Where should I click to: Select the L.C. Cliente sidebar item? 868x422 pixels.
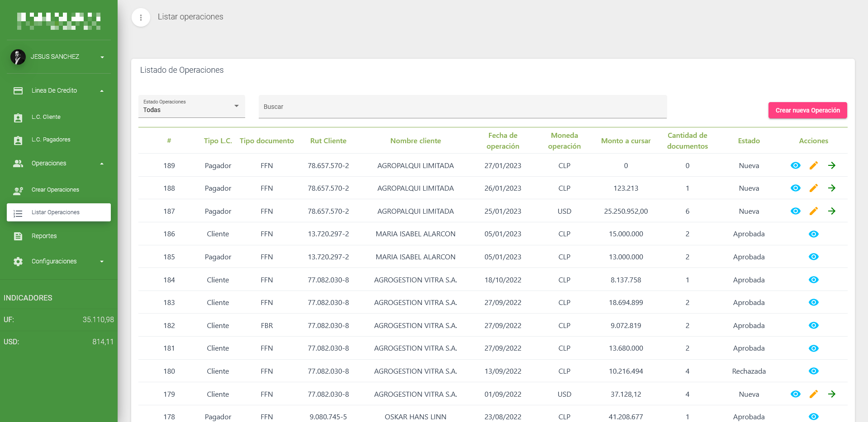[x=46, y=117]
